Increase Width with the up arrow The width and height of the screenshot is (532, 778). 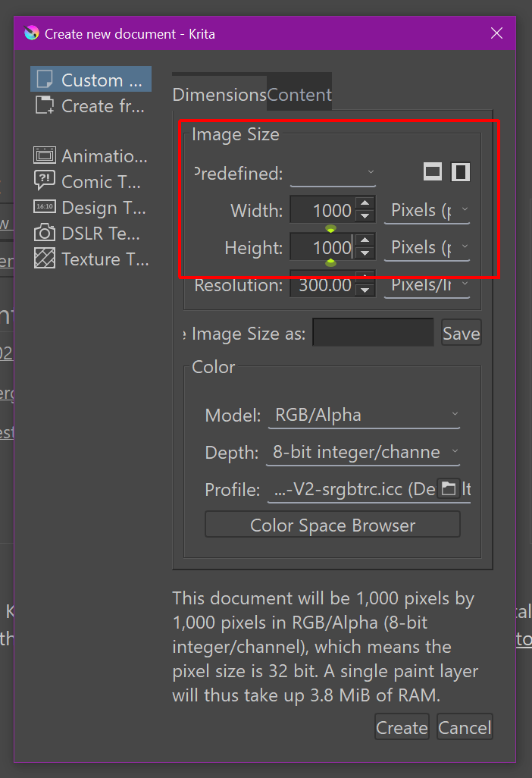[365, 203]
